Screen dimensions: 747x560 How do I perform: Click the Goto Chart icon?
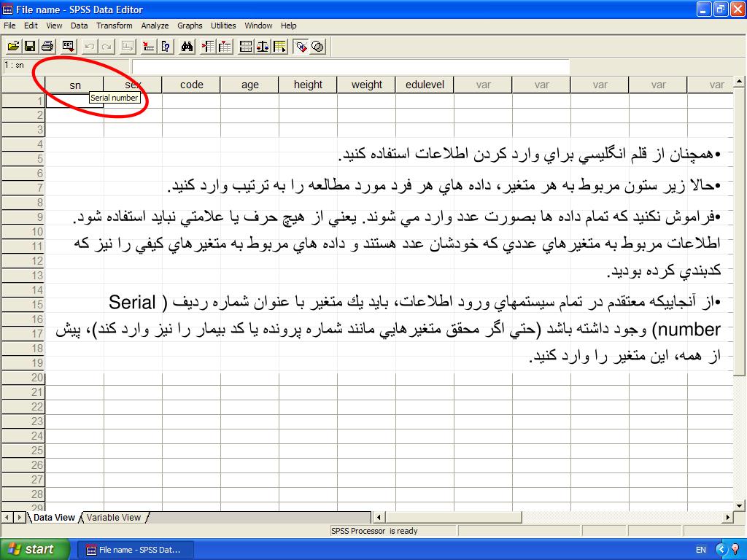[128, 46]
